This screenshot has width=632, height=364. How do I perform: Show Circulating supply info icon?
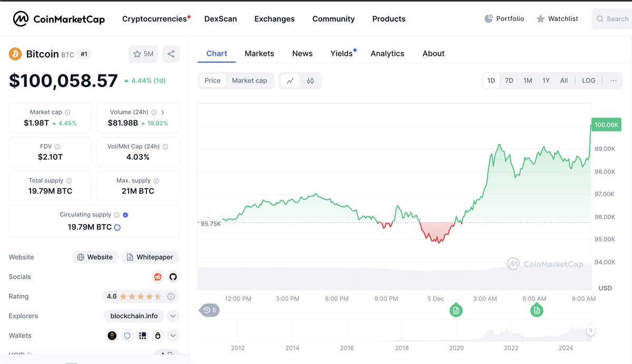point(117,215)
